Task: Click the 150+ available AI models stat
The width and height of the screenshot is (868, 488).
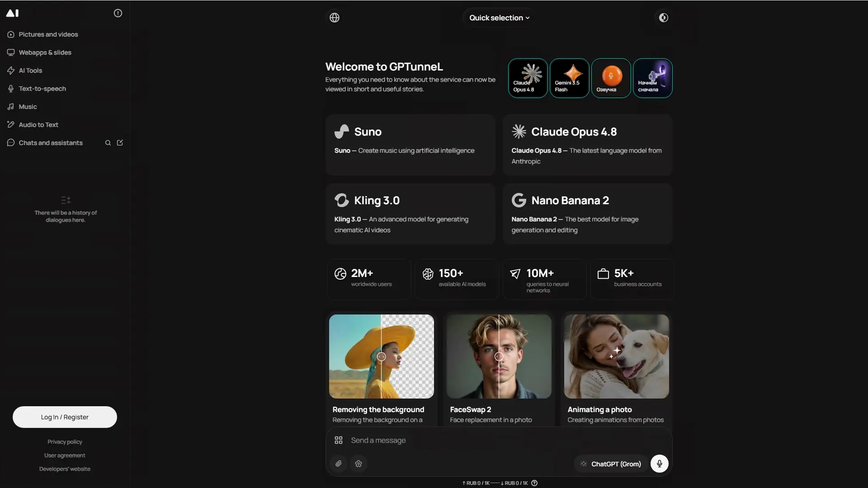Action: (x=457, y=279)
